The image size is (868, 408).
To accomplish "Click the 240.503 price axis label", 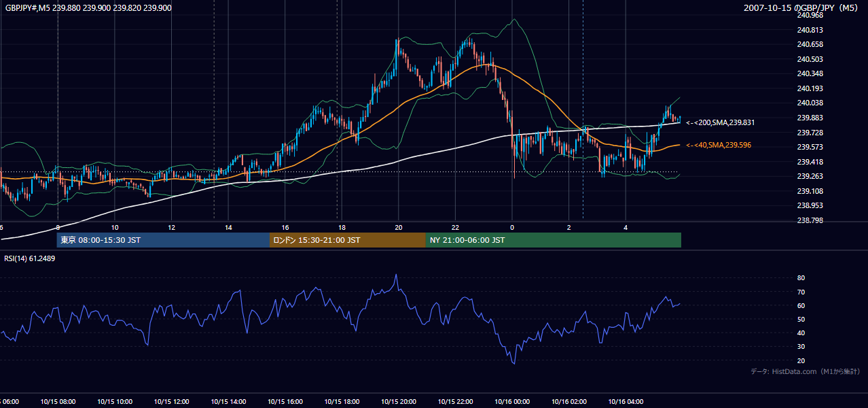I will [x=810, y=59].
